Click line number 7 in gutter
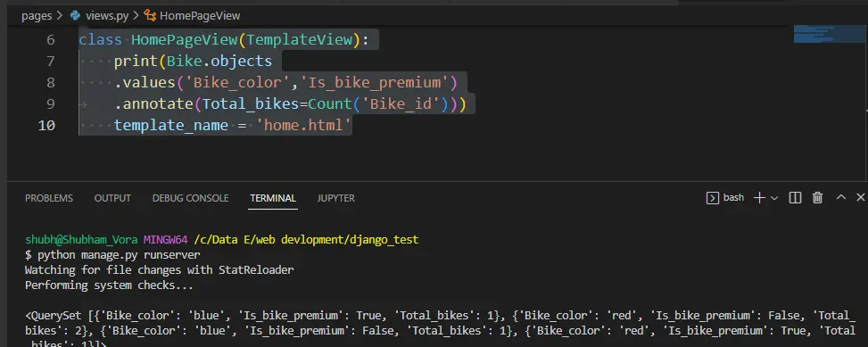Screen dimensions: 868x347 (x=50, y=61)
